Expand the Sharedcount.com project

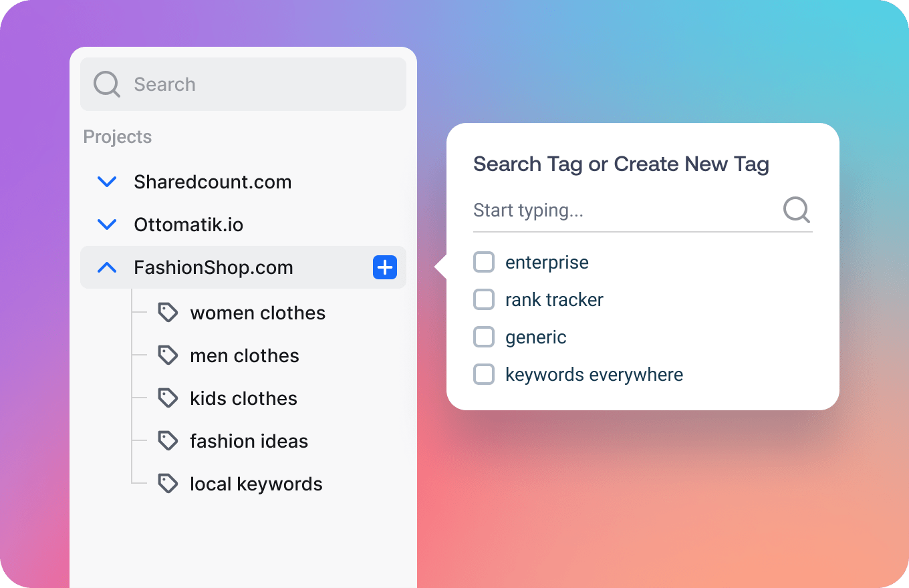106,181
